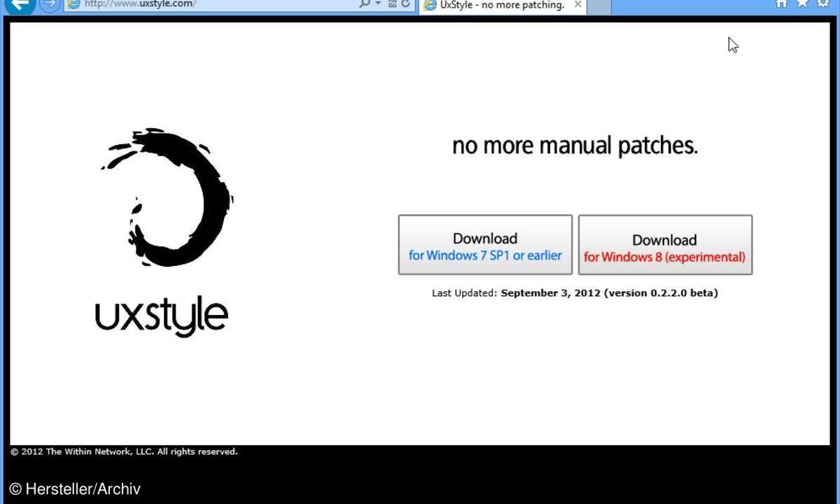Click Download for Windows 7 SP1 or earlier
Viewport: 840px width, 504px height.
click(x=485, y=245)
